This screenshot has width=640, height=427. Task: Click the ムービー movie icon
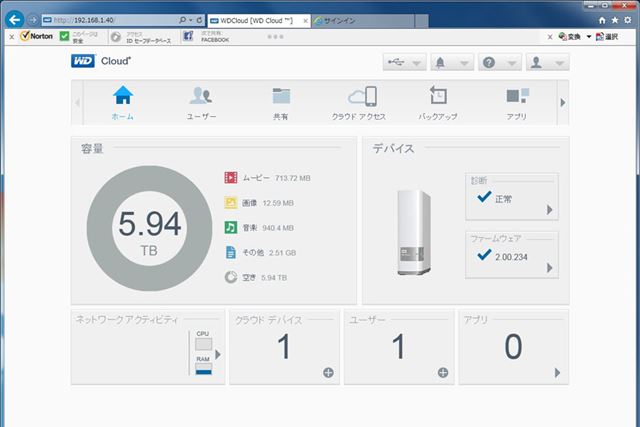[231, 178]
